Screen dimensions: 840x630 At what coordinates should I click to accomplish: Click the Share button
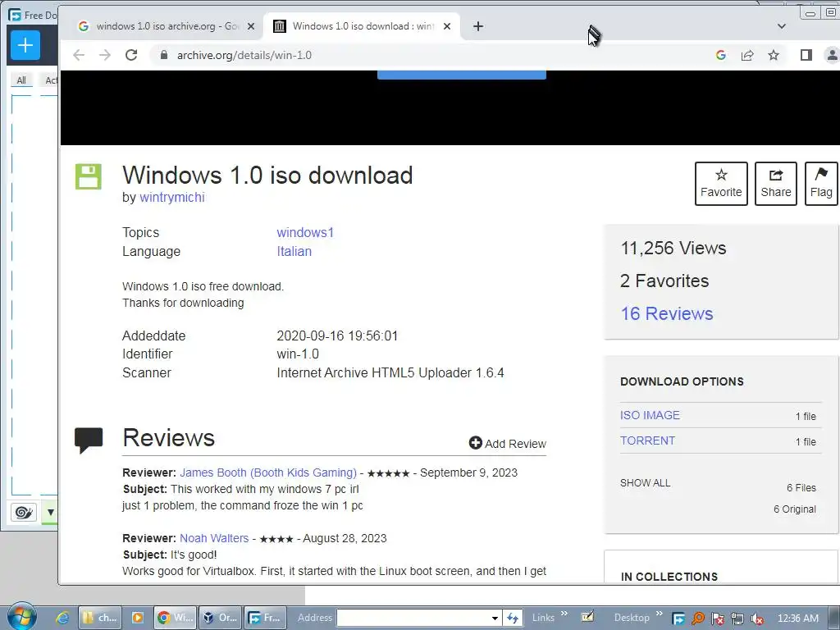click(x=776, y=184)
